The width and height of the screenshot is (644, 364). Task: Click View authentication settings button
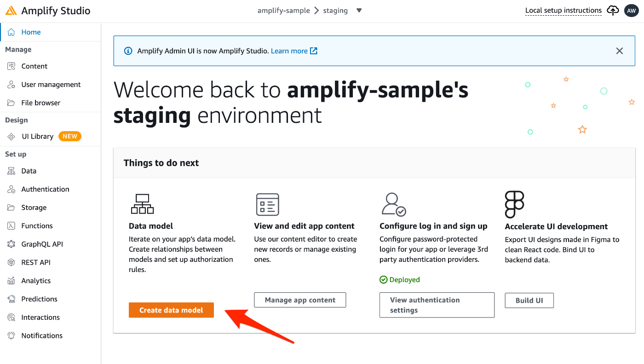pyautogui.click(x=437, y=305)
